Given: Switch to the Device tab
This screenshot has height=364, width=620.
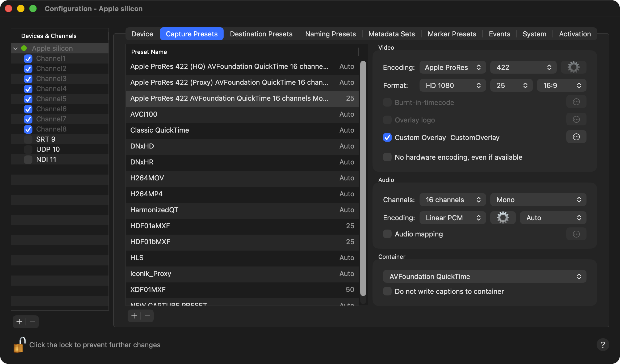Looking at the screenshot, I should tap(142, 34).
